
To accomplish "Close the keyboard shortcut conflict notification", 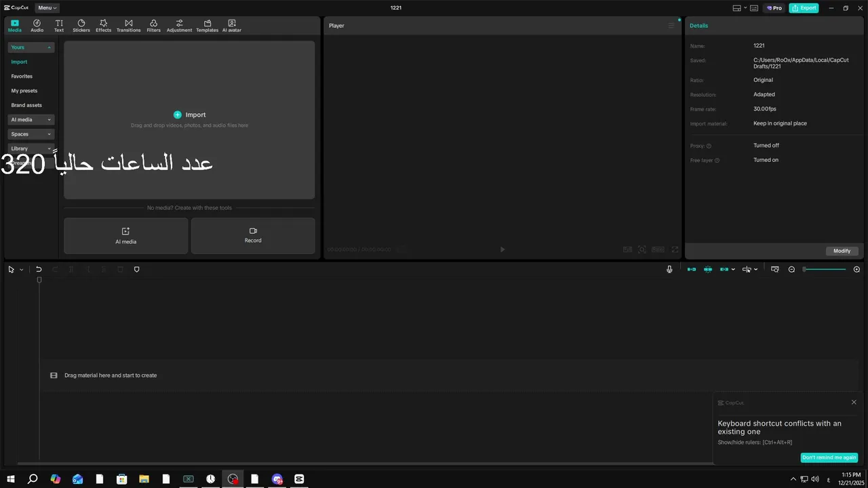I will click(854, 403).
